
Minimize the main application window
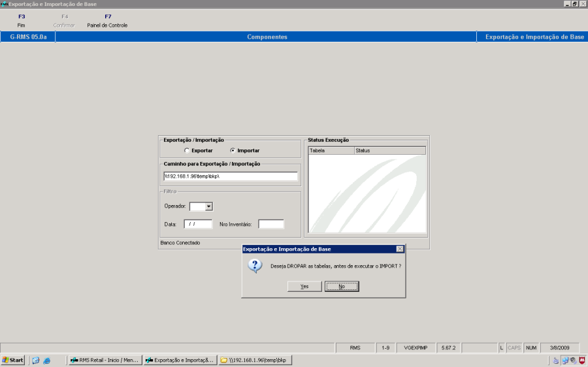pos(567,4)
